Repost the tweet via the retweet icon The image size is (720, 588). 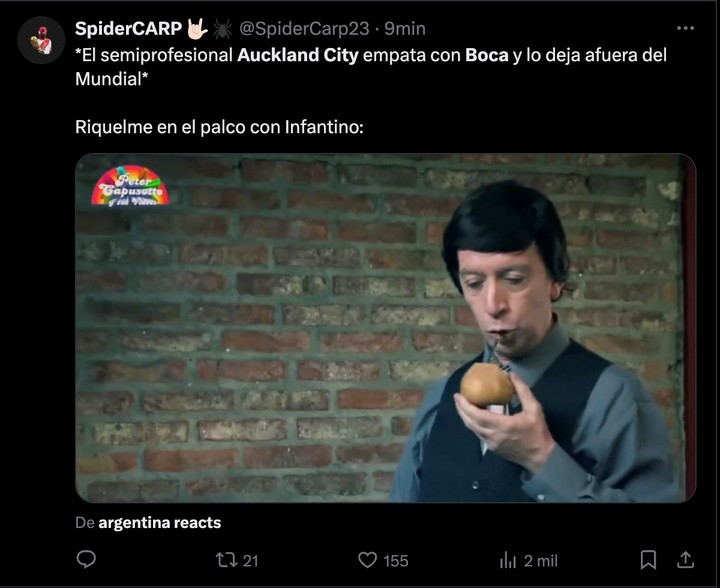point(226,560)
